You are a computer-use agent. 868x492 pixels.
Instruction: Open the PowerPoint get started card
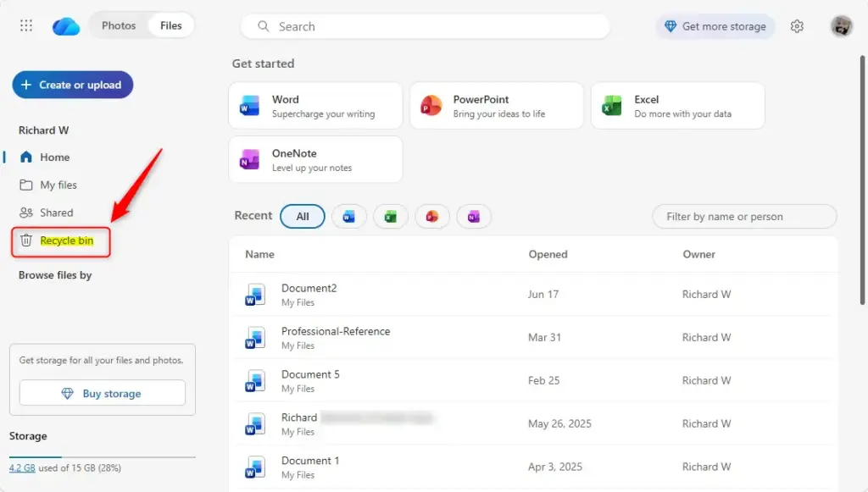[497, 106]
